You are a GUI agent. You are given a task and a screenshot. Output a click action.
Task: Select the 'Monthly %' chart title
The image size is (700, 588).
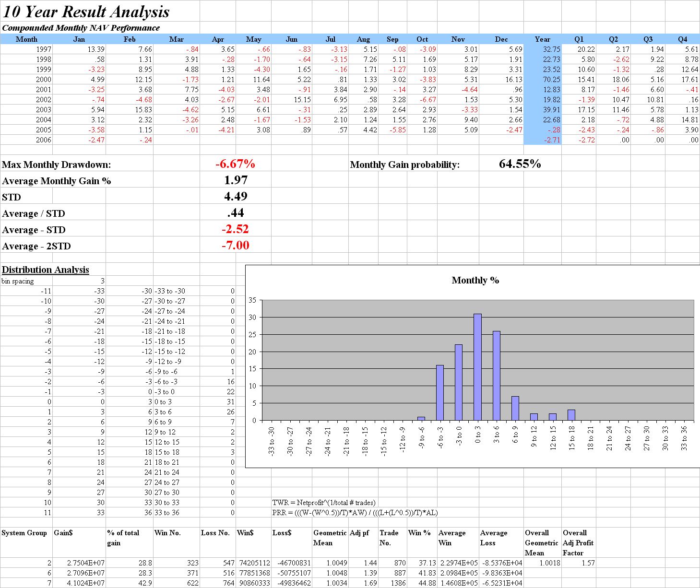pos(475,280)
